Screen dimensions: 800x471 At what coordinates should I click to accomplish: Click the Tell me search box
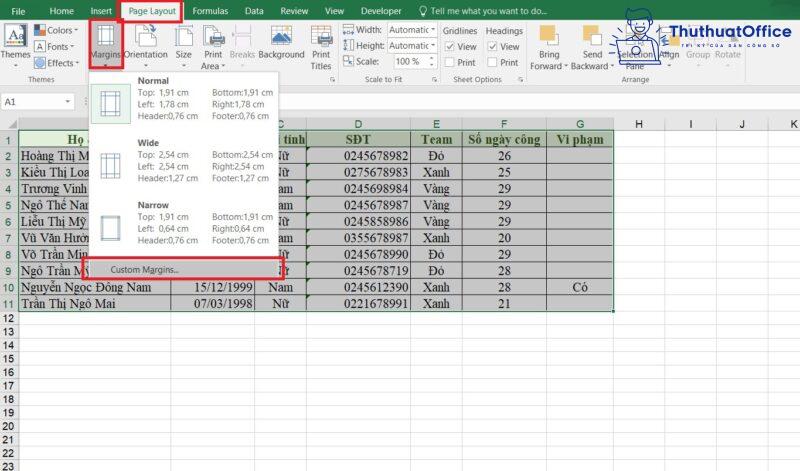[x=483, y=11]
